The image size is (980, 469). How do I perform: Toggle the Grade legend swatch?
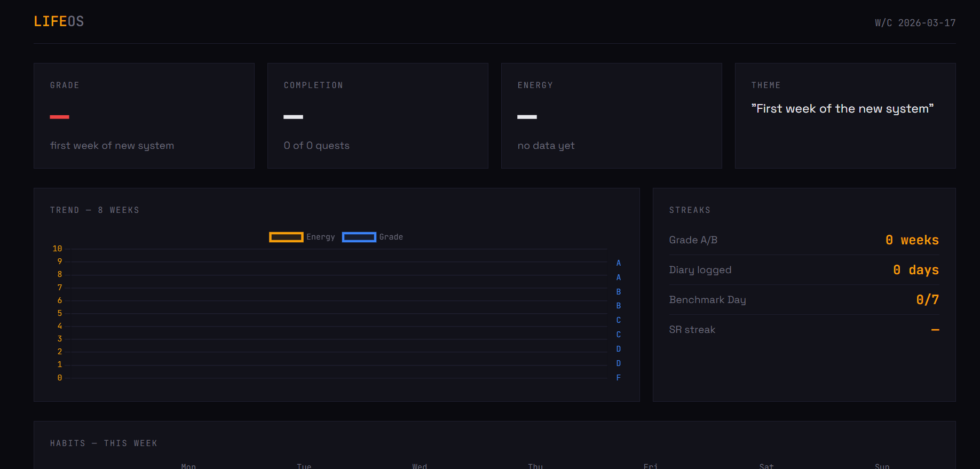(x=359, y=237)
